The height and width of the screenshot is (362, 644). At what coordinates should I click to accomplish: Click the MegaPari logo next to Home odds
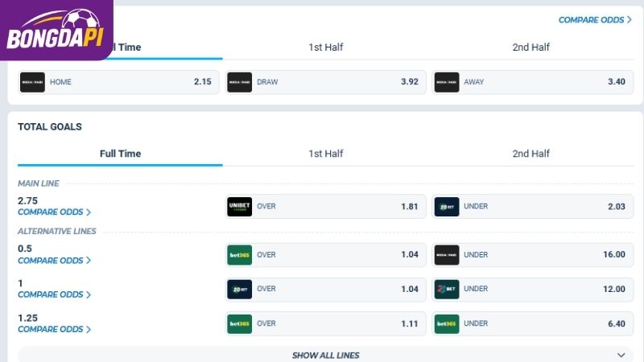point(32,82)
